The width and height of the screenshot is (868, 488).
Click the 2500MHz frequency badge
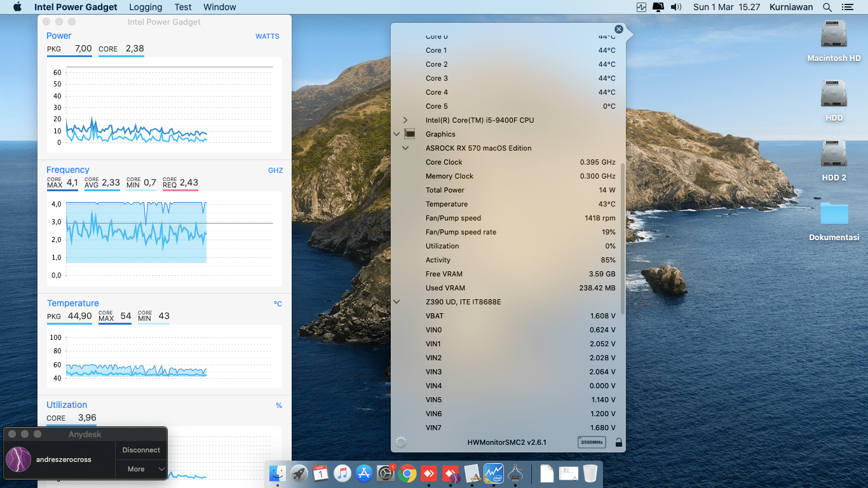pos(592,442)
